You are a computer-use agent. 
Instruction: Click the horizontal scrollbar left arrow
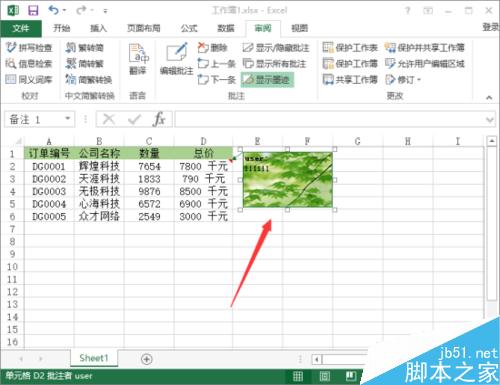click(316, 359)
